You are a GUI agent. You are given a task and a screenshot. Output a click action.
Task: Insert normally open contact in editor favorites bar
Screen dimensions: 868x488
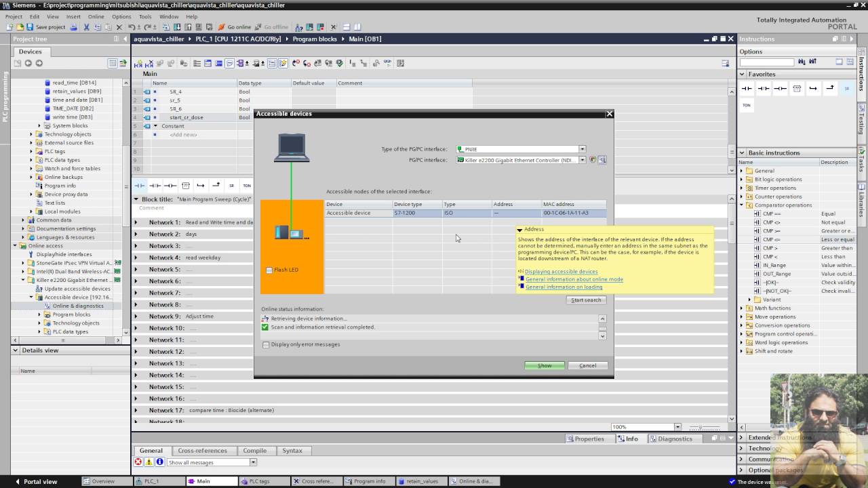pos(140,185)
